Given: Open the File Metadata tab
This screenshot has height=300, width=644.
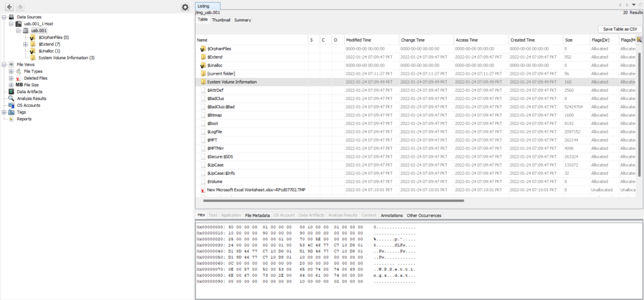Looking at the screenshot, I should coord(257,215).
